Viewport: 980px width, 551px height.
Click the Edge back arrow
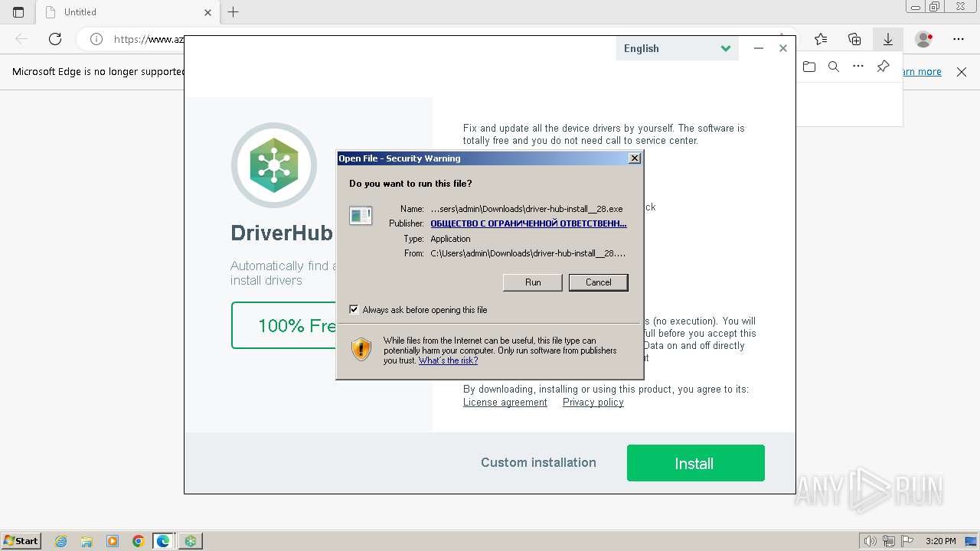[21, 39]
